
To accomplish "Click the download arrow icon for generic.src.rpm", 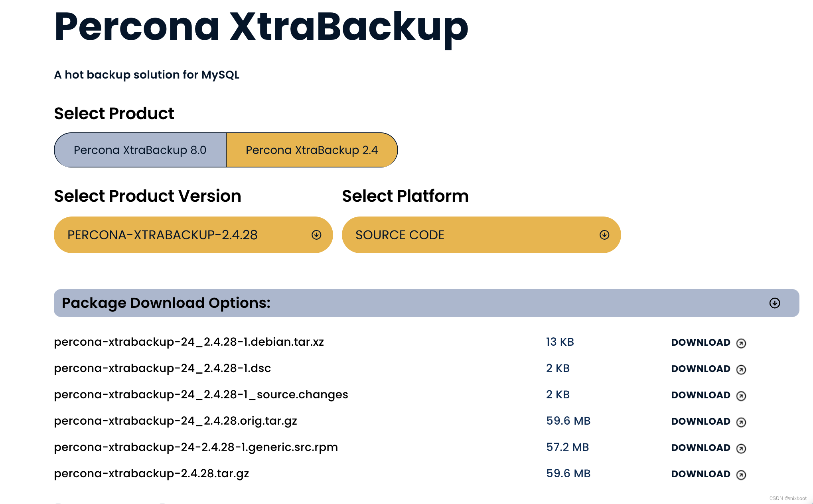I will tap(741, 449).
